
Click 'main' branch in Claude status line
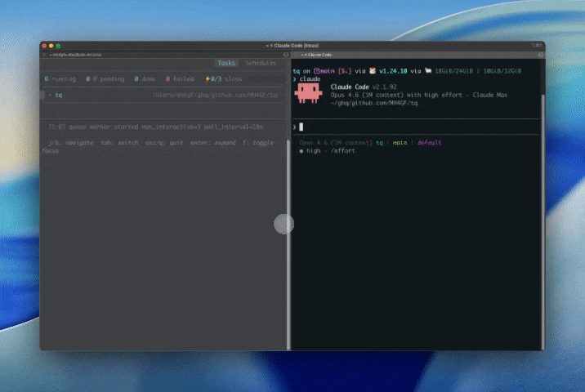(x=400, y=143)
